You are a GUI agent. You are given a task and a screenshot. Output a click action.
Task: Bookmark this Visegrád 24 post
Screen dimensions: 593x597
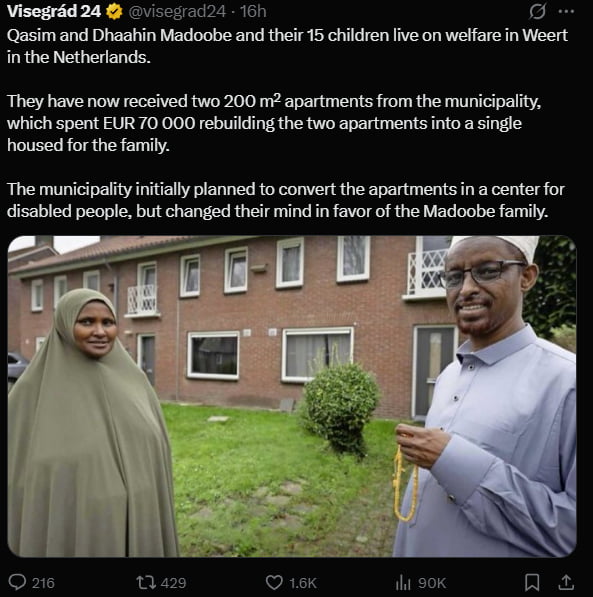tap(532, 582)
